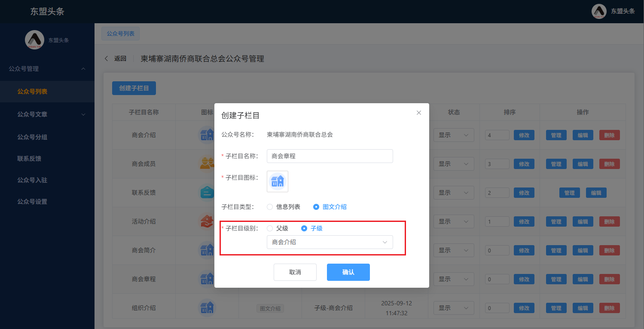Open 显示 status dropdown for 联系反馈 row

click(454, 193)
